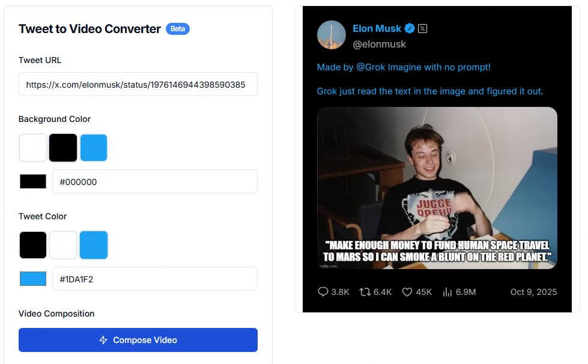The height and width of the screenshot is (364, 588).
Task: Click the views bar chart icon
Action: pos(447,292)
